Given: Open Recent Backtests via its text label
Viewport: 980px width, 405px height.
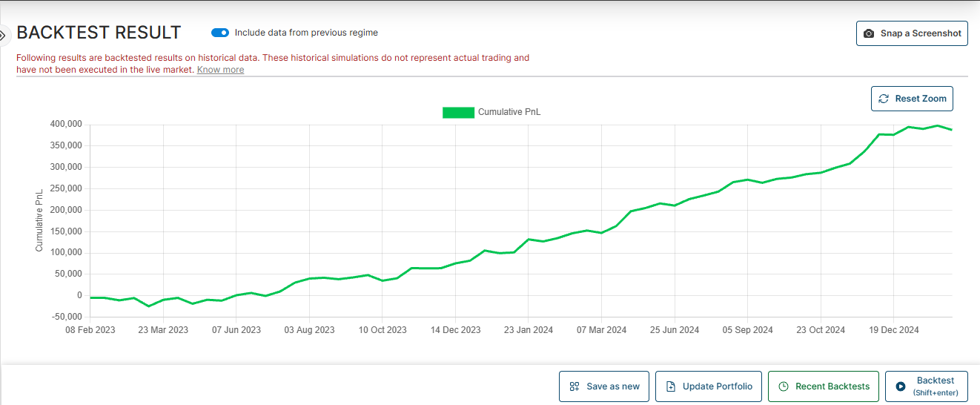Looking at the screenshot, I should coord(832,386).
